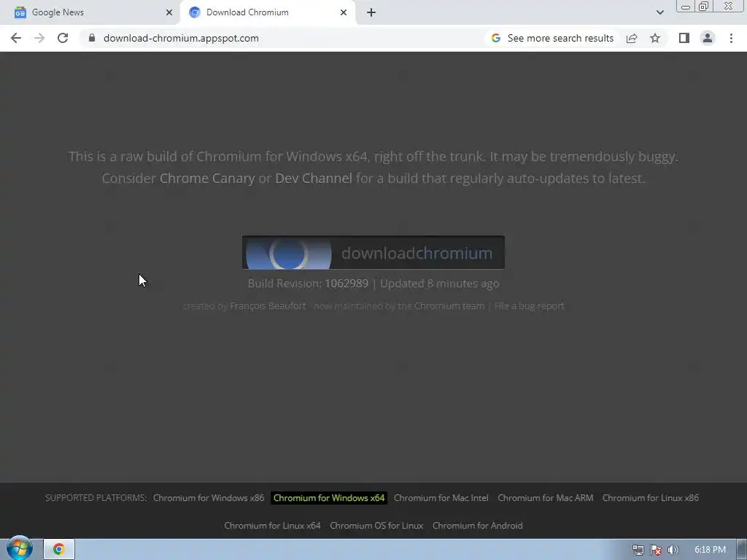
Task: Click the 6:18 PM taskbar clock
Action: 710,550
